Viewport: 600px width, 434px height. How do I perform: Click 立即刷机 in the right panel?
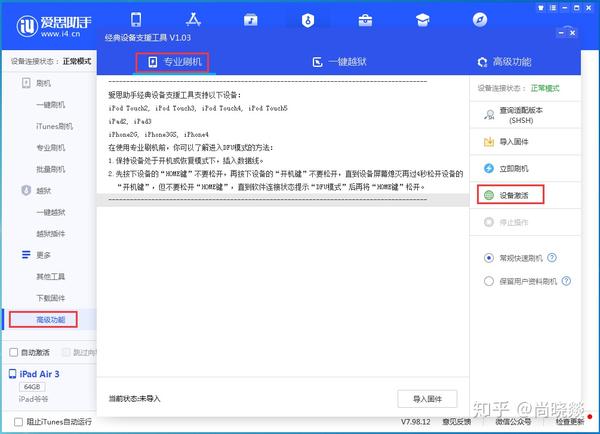click(x=525, y=168)
